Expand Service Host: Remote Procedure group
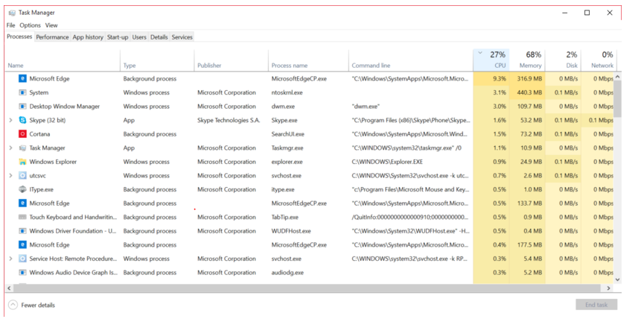The height and width of the screenshot is (319, 644). click(10, 259)
